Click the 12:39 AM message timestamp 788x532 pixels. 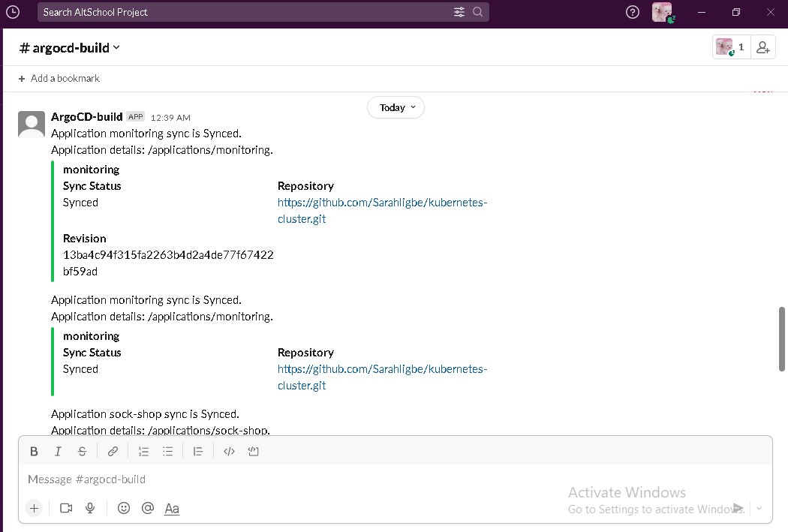point(170,118)
